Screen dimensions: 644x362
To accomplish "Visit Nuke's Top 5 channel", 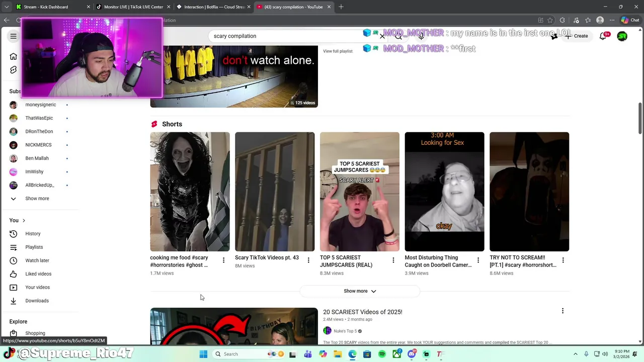I will [x=345, y=331].
